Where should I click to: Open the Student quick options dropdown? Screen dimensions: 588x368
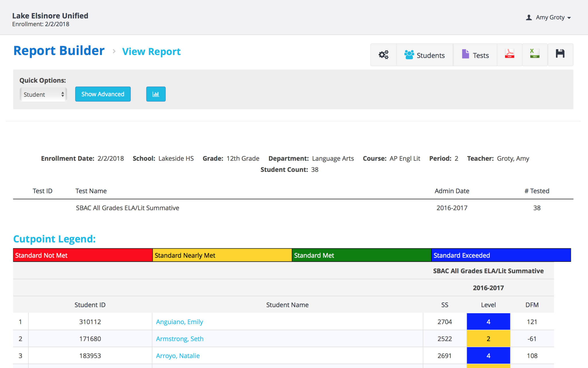click(43, 94)
